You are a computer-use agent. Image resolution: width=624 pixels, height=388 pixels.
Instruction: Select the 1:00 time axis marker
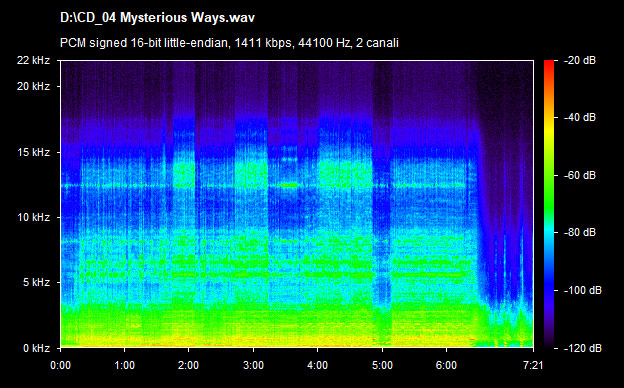point(125,365)
